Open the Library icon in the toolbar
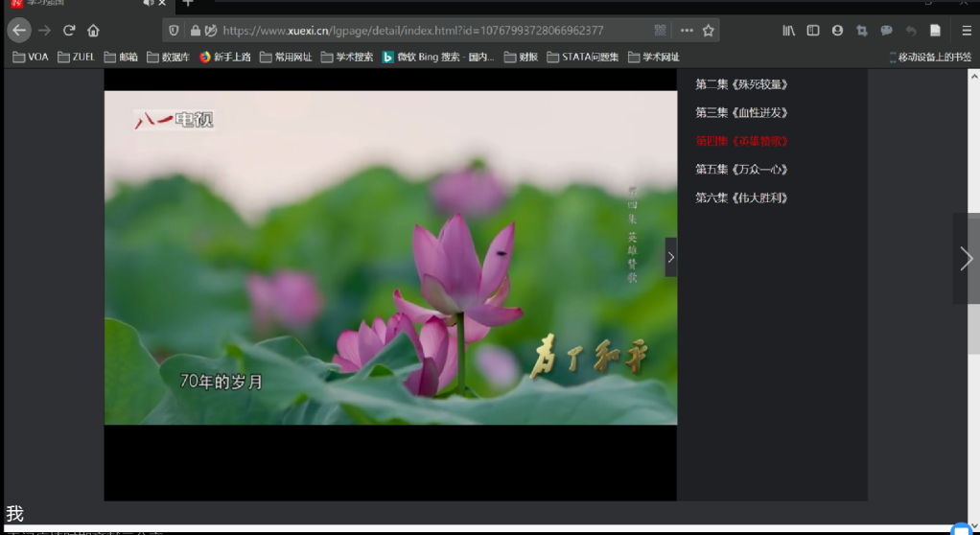Image resolution: width=980 pixels, height=535 pixels. [x=788, y=31]
